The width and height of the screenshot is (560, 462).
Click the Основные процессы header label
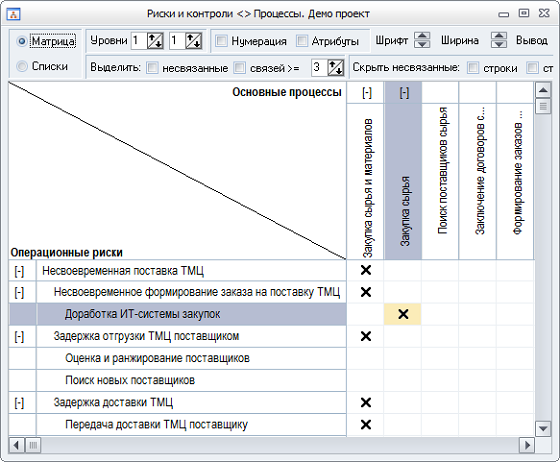click(287, 92)
